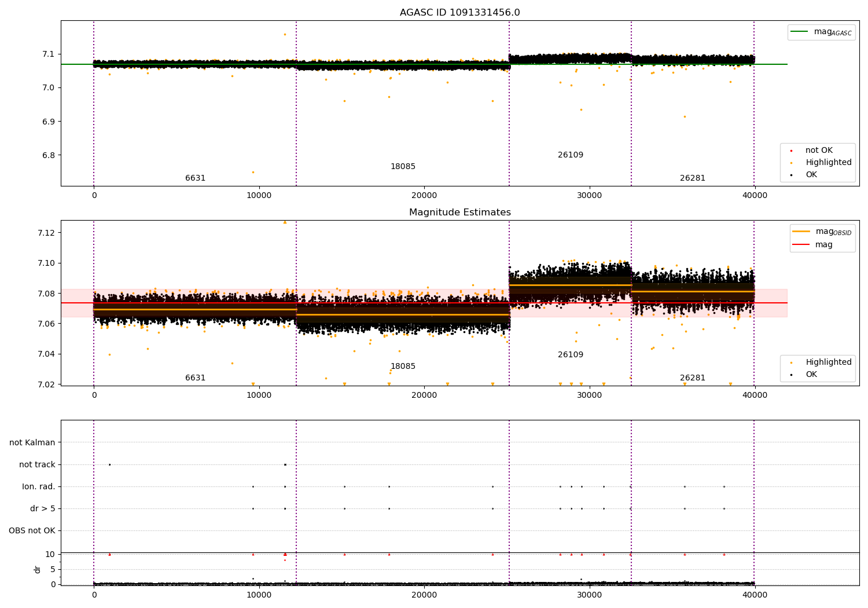Click OBSID label 26281 in middle plot

[x=693, y=378]
